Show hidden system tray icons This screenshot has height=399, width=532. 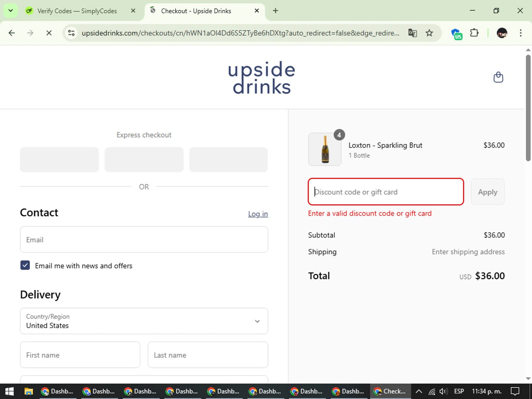(419, 391)
